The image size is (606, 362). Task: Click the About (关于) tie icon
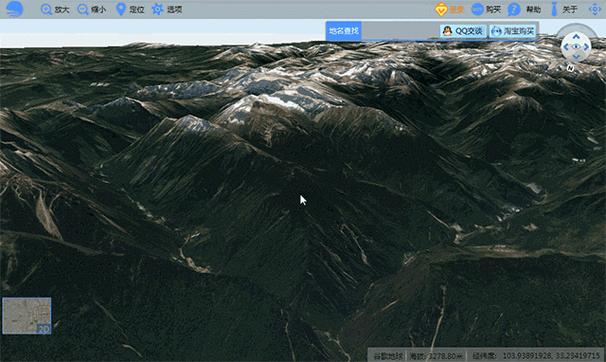554,9
